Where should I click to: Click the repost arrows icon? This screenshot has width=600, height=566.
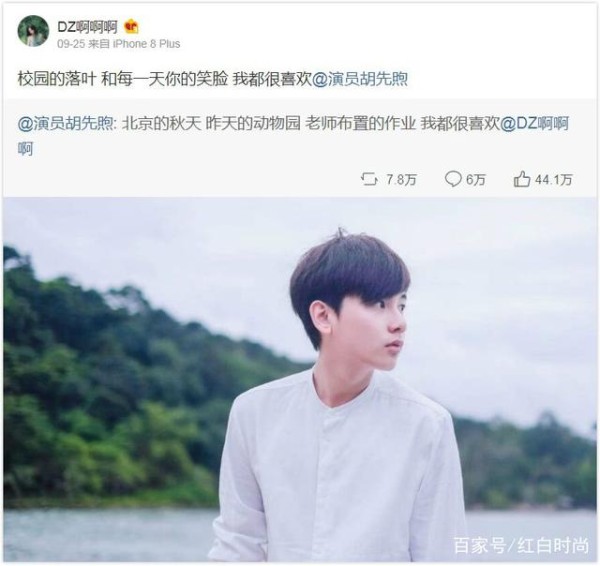(369, 179)
